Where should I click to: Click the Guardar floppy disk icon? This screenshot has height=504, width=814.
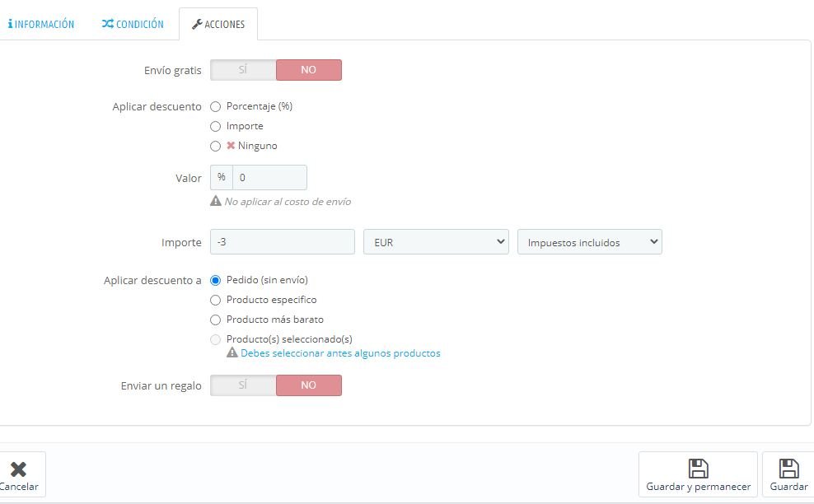pos(788,469)
